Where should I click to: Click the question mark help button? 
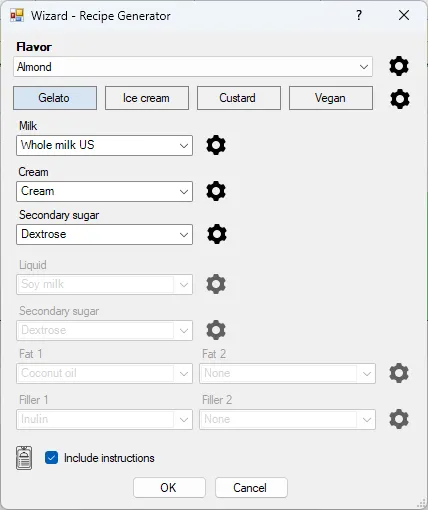pos(359,15)
